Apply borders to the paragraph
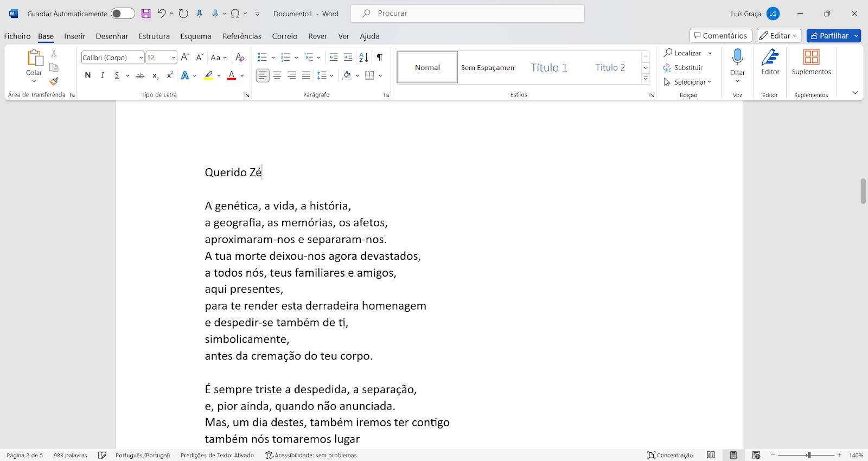Image resolution: width=868 pixels, height=461 pixels. coord(370,75)
